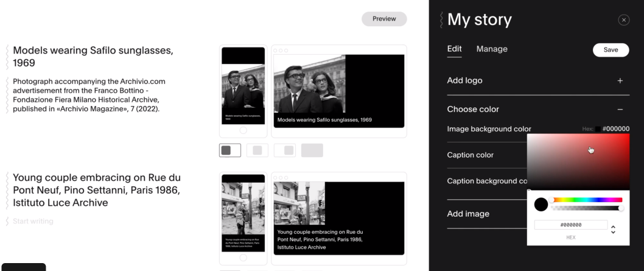Click the Caption background color label
The image size is (644, 271).
tap(487, 181)
